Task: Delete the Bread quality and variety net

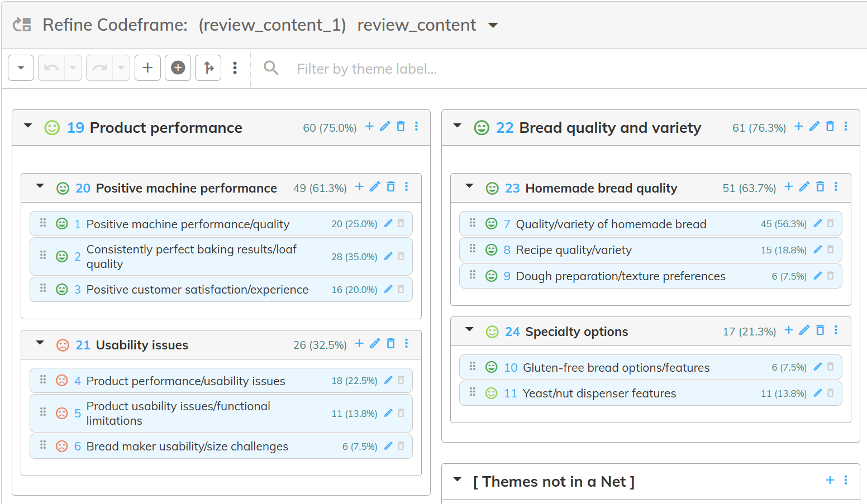Action: point(830,127)
